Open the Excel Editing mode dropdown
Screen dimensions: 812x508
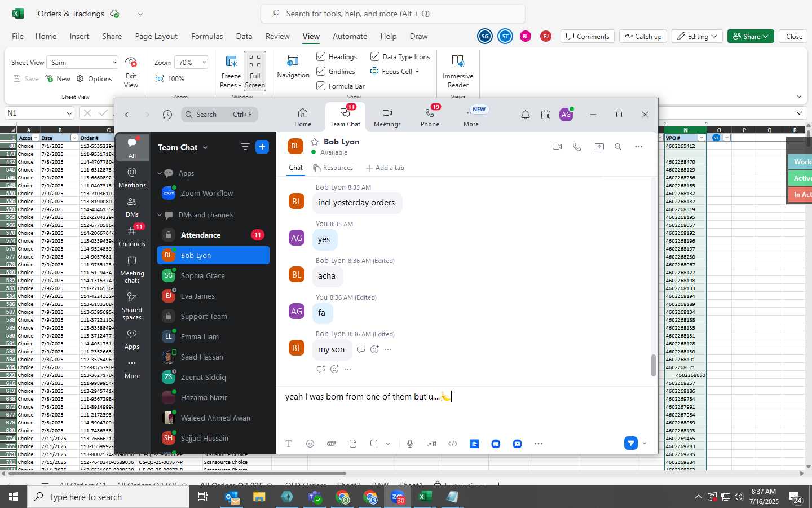click(x=698, y=36)
